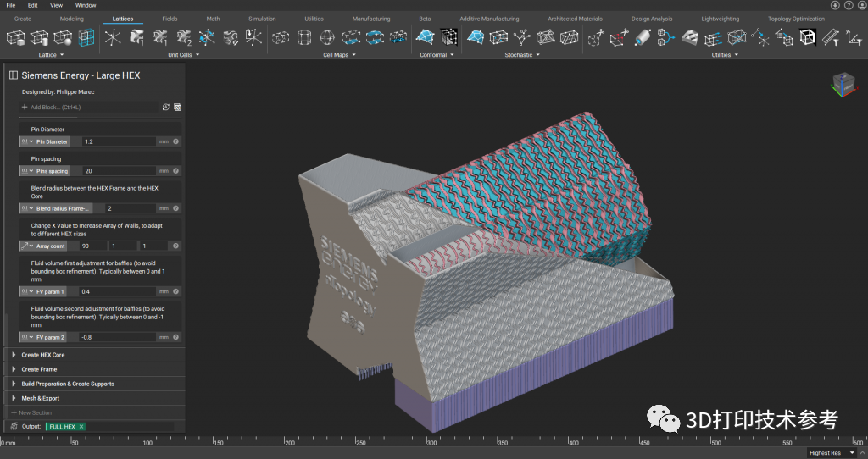Click the 'Designed by: Philippe Marec' text
The height and width of the screenshot is (459, 868).
coord(58,91)
